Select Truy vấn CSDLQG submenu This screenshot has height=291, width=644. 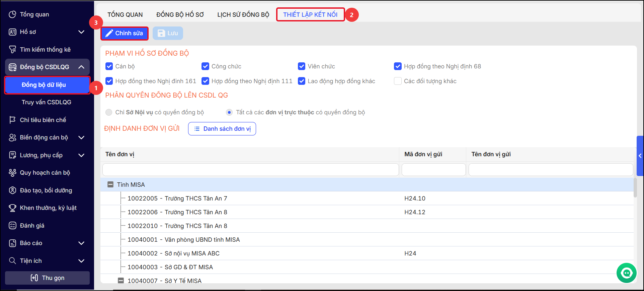coord(47,102)
